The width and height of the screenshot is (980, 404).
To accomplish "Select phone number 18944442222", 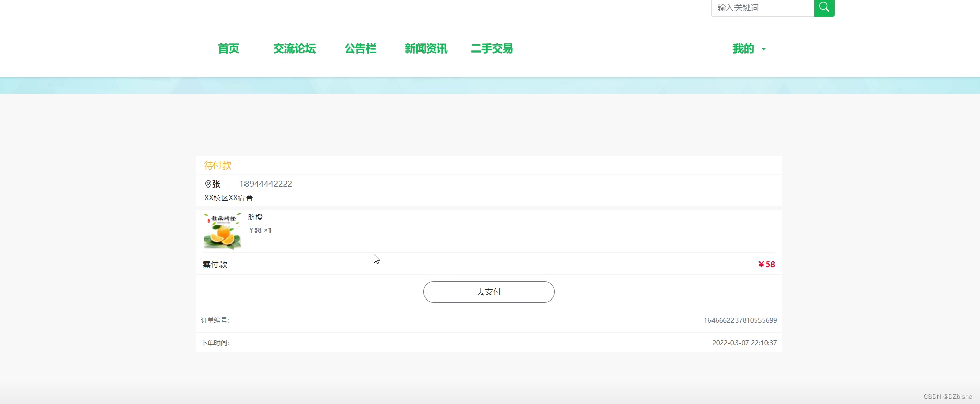I will tap(266, 184).
